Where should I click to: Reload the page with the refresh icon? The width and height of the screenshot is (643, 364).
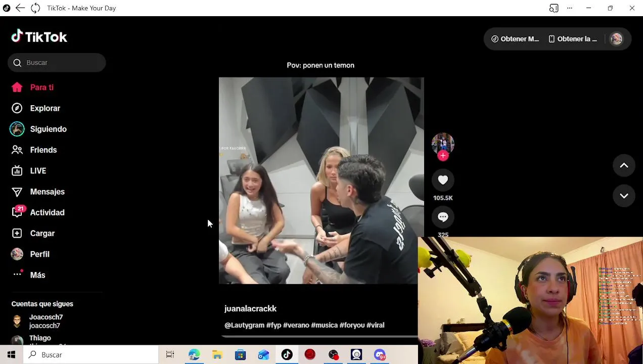[x=35, y=8]
